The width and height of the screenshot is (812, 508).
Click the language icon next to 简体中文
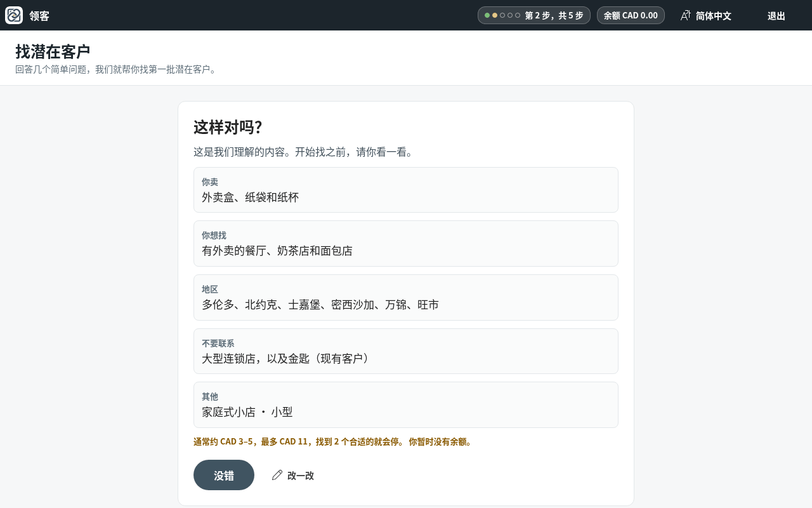686,15
